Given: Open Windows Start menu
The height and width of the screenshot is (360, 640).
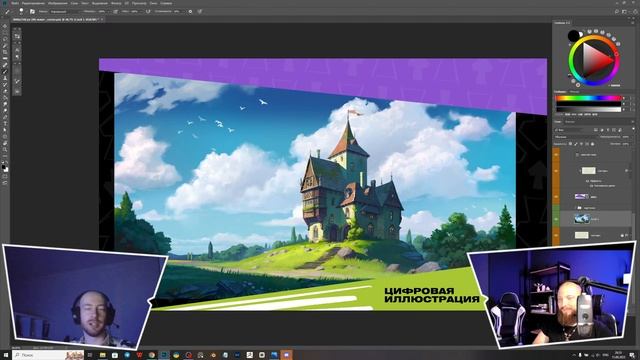Looking at the screenshot, I should (6, 355).
